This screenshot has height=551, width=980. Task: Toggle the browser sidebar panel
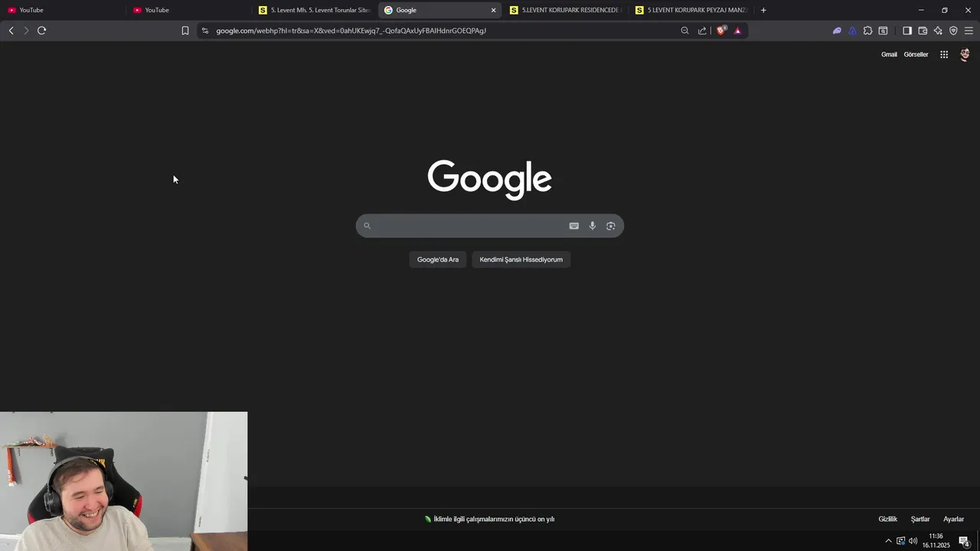[x=907, y=31]
